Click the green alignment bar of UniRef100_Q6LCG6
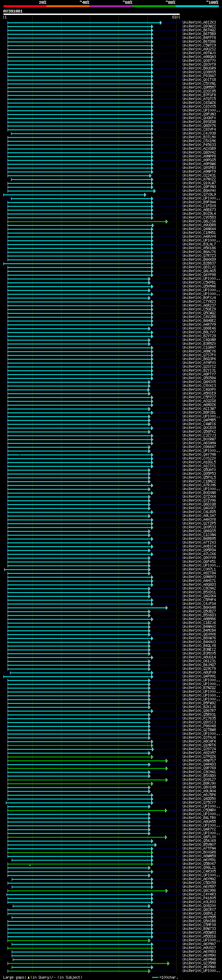Image resolution: width=222 pixels, height=980 pixels. [x=87, y=221]
